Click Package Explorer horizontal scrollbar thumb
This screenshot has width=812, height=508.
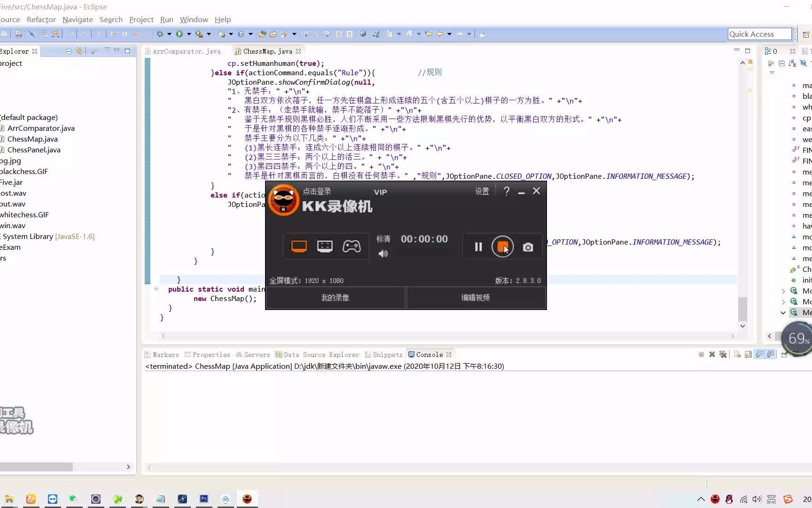[36, 467]
